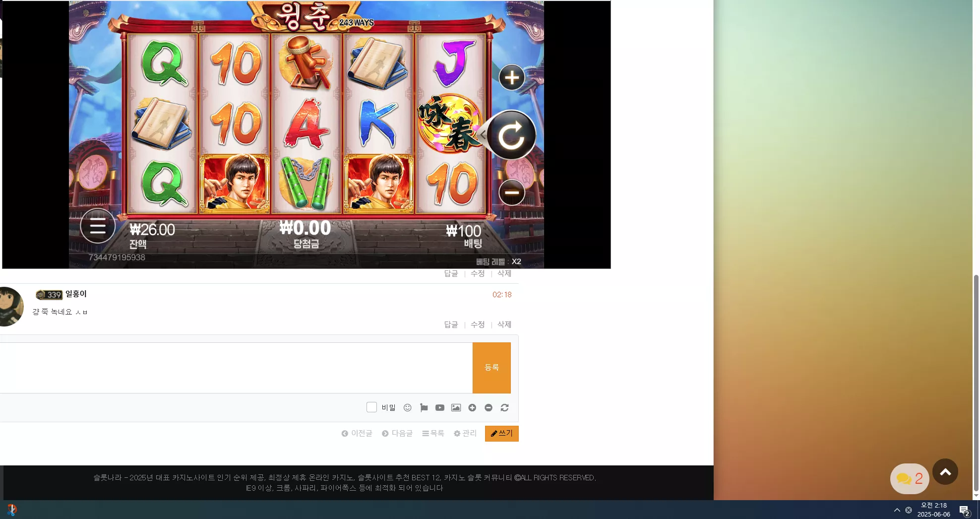Click the username 일홍이

click(76, 294)
